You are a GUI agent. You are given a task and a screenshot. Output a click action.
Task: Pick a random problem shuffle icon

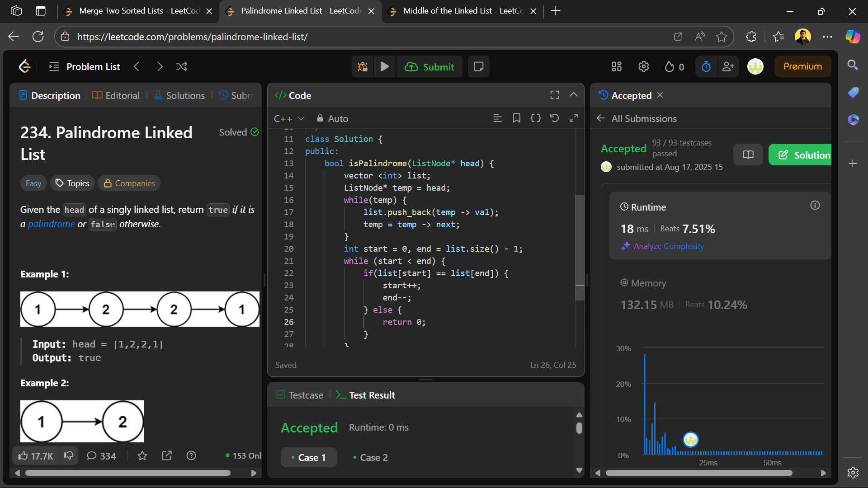[x=181, y=67]
